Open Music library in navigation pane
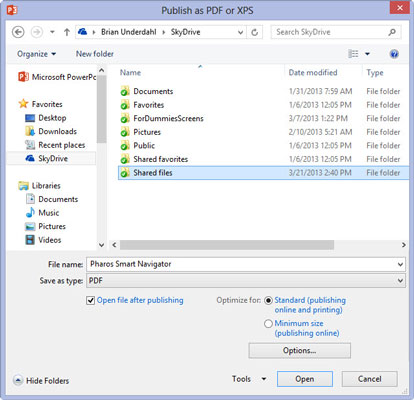The height and width of the screenshot is (400, 414). (42, 213)
